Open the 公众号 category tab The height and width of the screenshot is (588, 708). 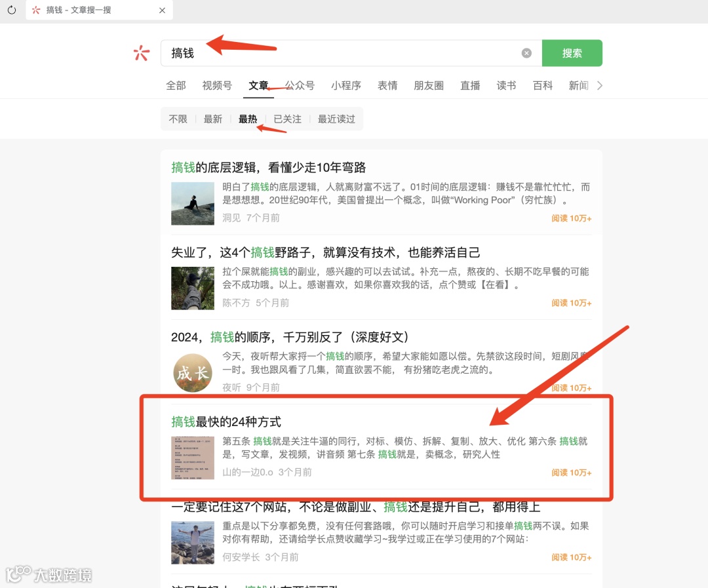[300, 85]
